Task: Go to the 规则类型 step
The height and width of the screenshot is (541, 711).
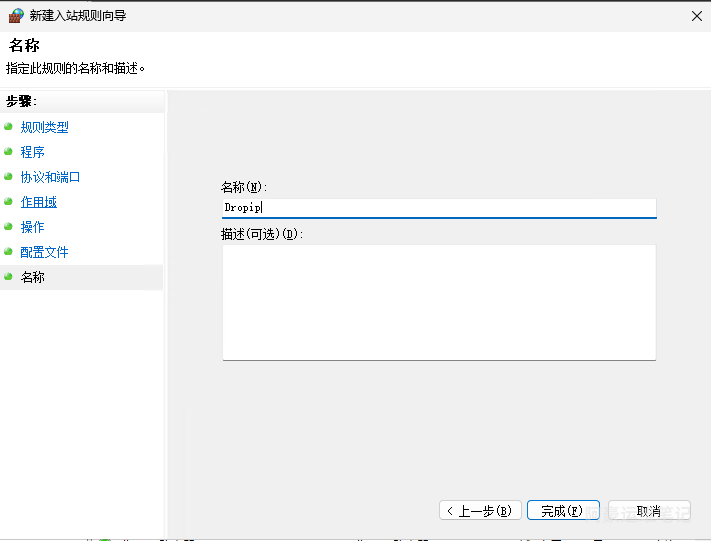Action: 45,127
